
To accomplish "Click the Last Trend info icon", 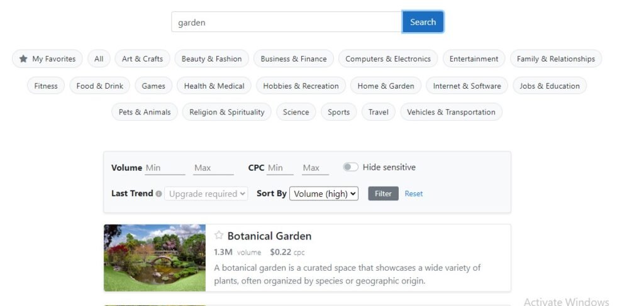I will click(x=158, y=194).
